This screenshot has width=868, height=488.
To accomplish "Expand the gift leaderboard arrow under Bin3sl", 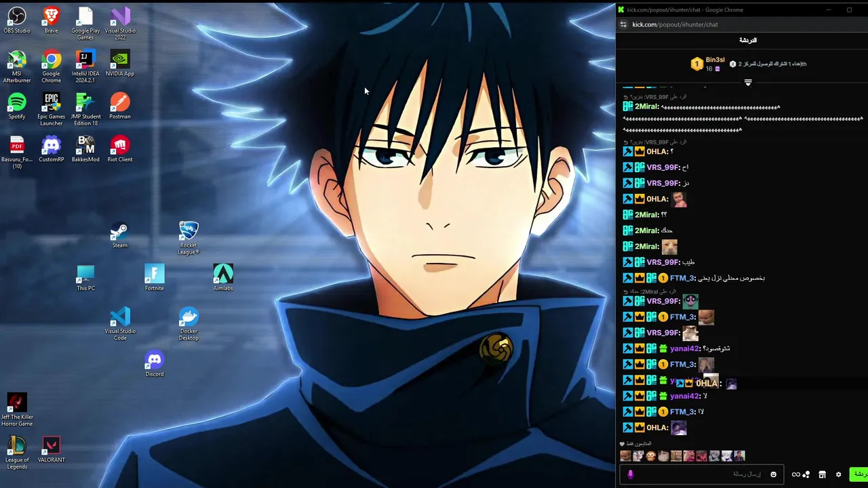I will click(x=748, y=82).
